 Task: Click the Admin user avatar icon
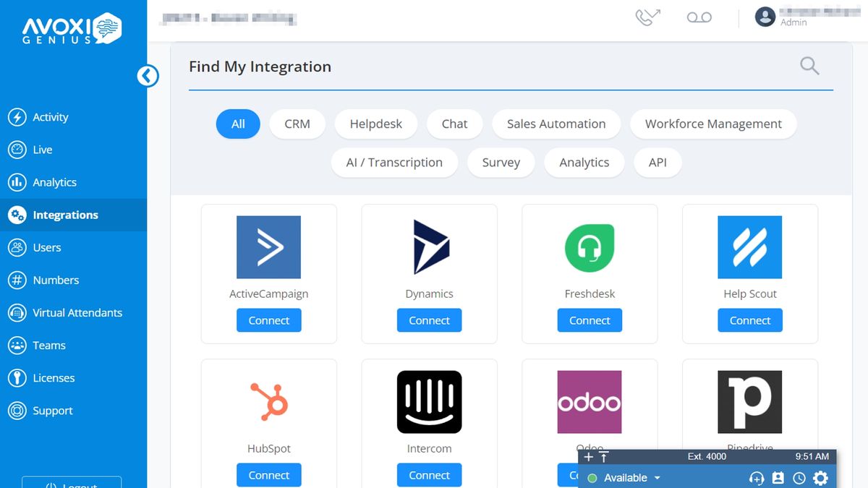click(x=765, y=17)
